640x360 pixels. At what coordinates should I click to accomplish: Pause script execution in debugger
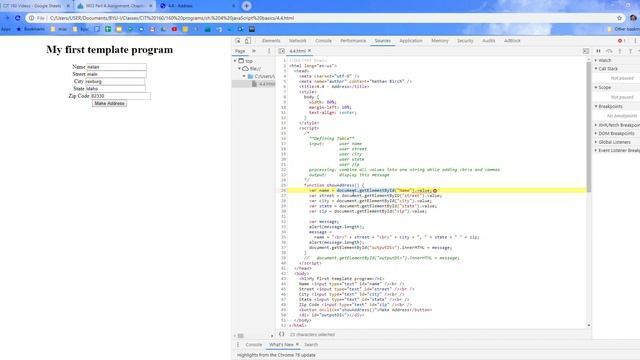(x=598, y=51)
